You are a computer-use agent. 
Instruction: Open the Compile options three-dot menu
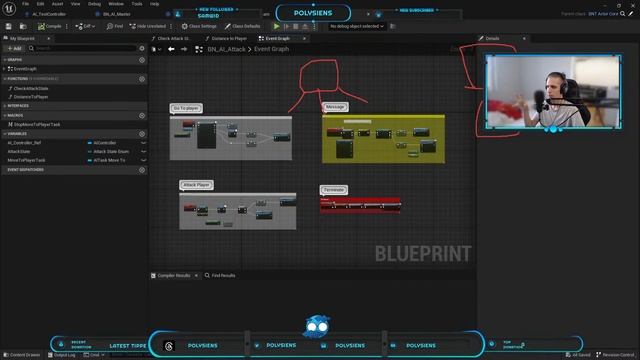click(x=67, y=26)
